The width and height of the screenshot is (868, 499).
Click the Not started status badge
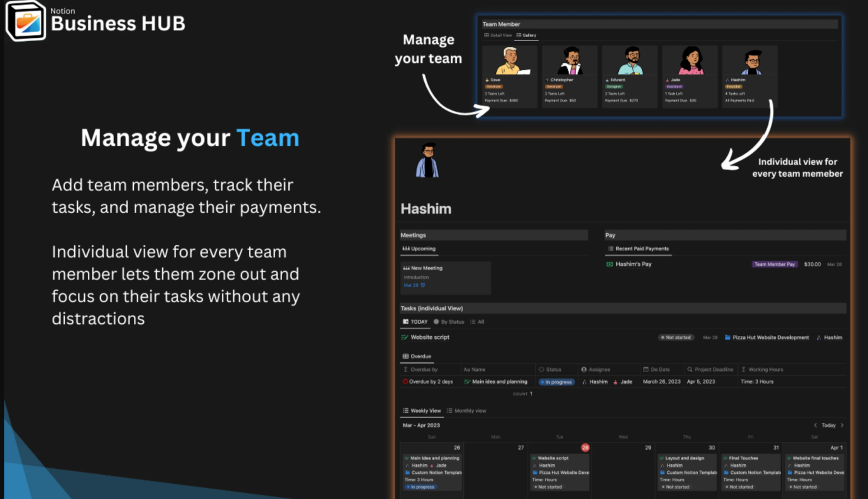(x=676, y=338)
